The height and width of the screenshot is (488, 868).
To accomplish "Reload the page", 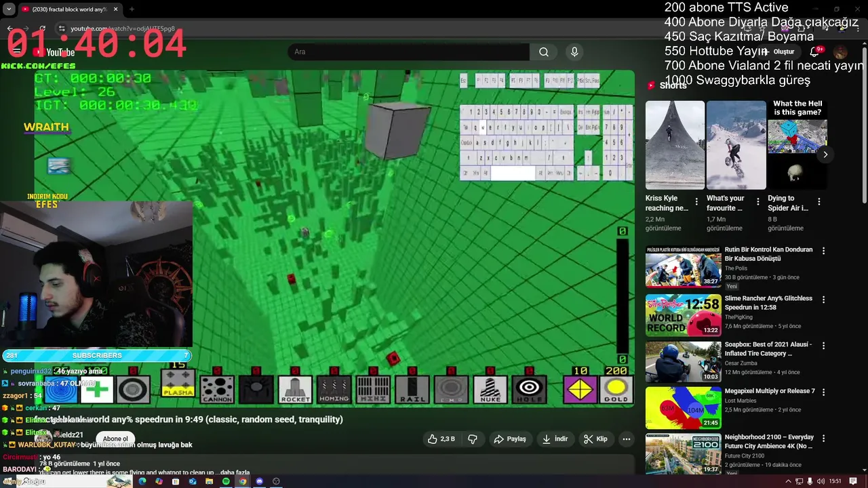I will (x=43, y=28).
